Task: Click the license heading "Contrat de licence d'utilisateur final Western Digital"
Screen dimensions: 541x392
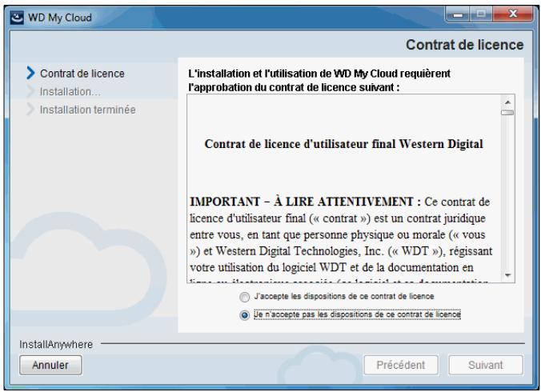Action: (x=343, y=144)
